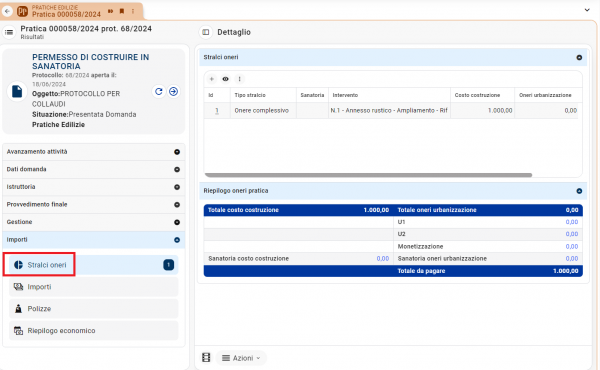Refresh the practice with the reload icon
Screen dimensions: 600x370
(x=159, y=91)
